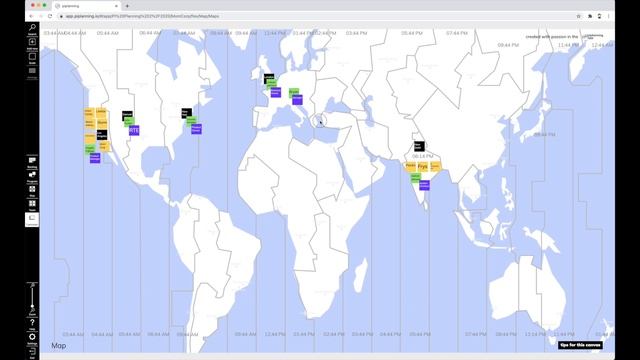Select the green card beneath the Denver card
This screenshot has height=360, width=640.
[129, 122]
